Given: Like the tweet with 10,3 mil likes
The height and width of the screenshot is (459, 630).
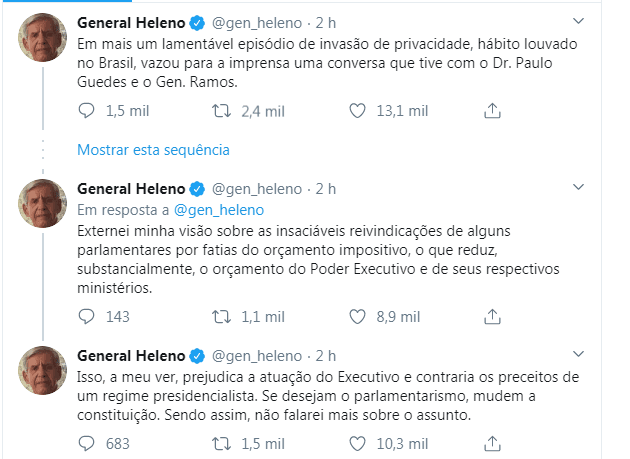Looking at the screenshot, I should click(x=360, y=443).
